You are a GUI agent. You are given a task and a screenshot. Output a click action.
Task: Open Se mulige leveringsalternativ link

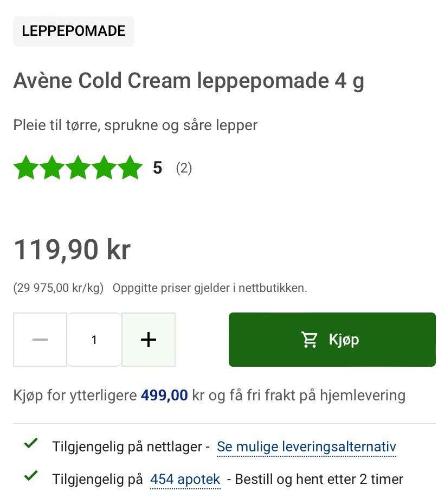(306, 447)
